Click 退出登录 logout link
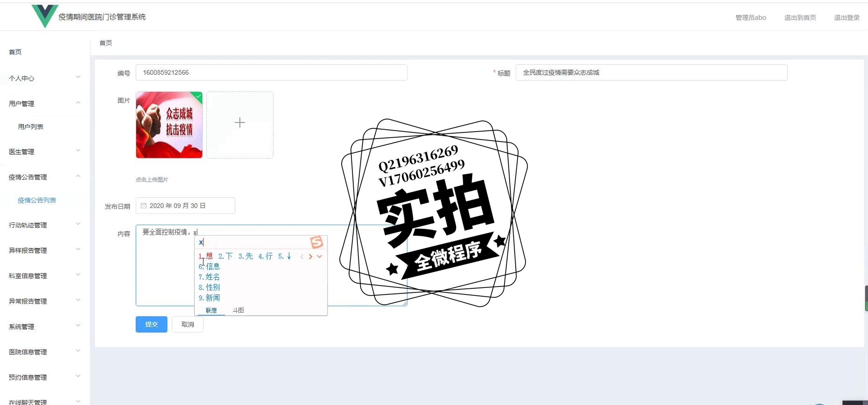The image size is (868, 405). click(x=847, y=17)
